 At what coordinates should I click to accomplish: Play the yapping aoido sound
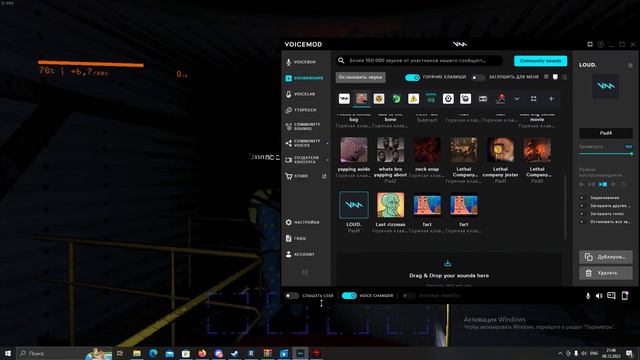354,150
